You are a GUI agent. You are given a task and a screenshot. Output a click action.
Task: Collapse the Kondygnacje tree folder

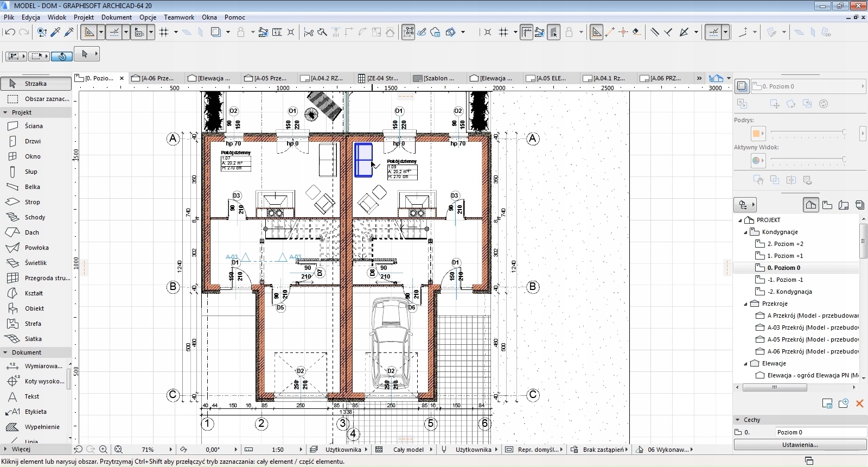[x=745, y=232]
